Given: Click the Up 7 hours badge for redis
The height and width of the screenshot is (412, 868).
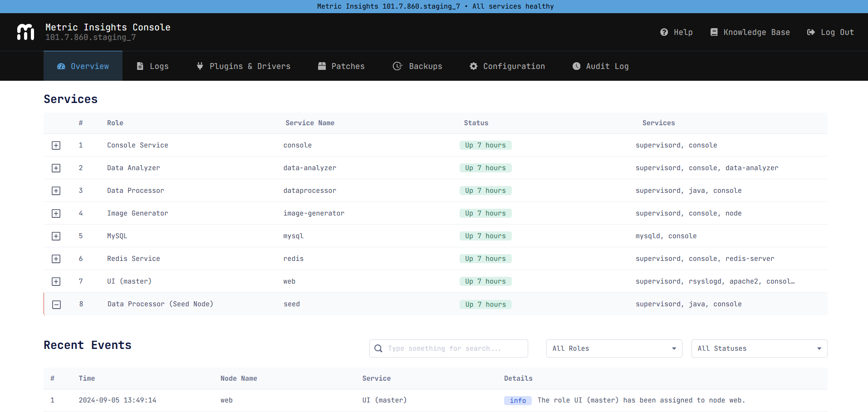Looking at the screenshot, I should click(x=485, y=259).
